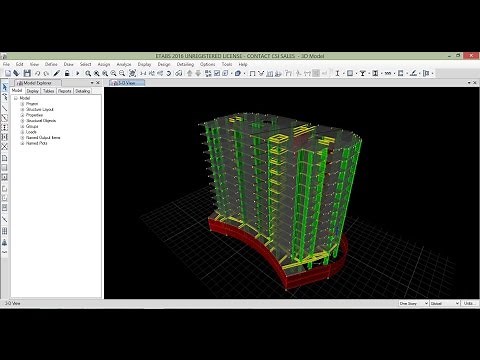Select the Reshape Object tool in left toolbar
Screen dimensions: 480x360
[x=5, y=97]
